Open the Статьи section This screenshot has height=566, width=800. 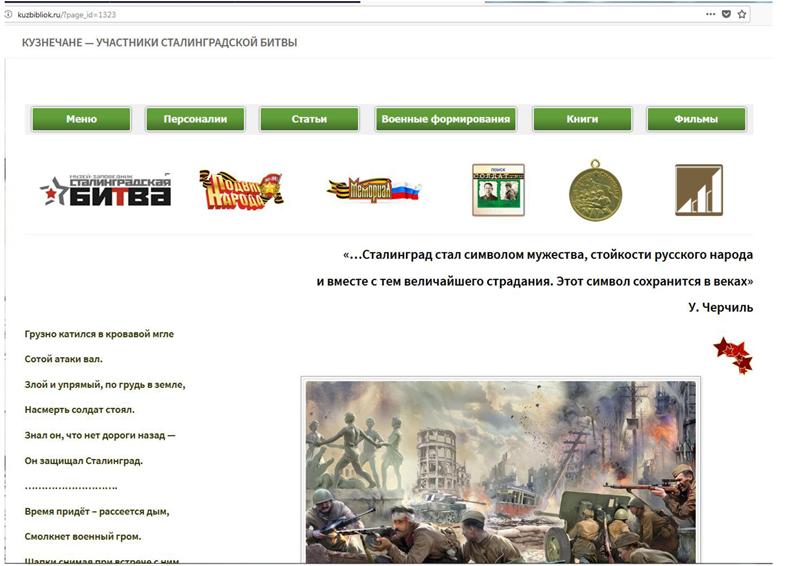coord(309,119)
